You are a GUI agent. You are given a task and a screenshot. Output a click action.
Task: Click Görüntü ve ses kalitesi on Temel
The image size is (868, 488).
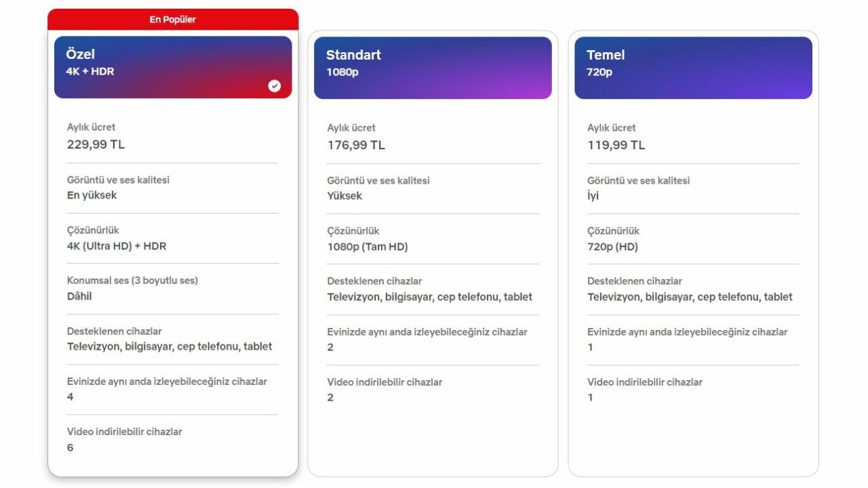coord(638,181)
